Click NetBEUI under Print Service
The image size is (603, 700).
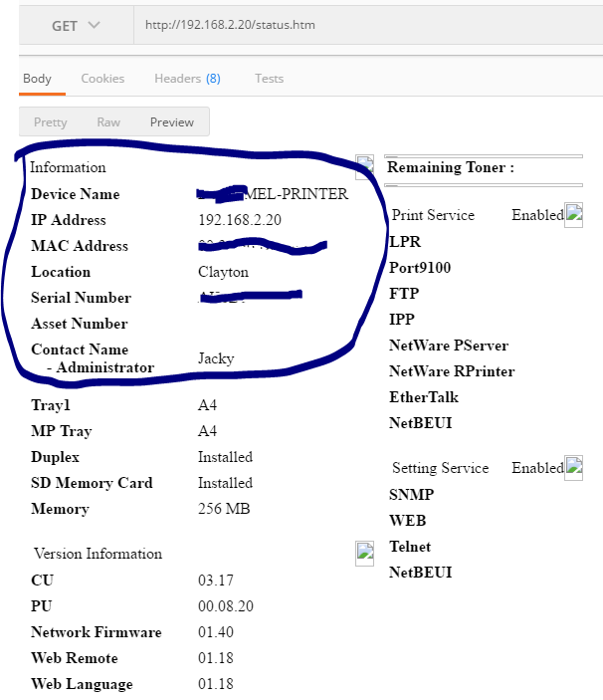pyautogui.click(x=421, y=423)
